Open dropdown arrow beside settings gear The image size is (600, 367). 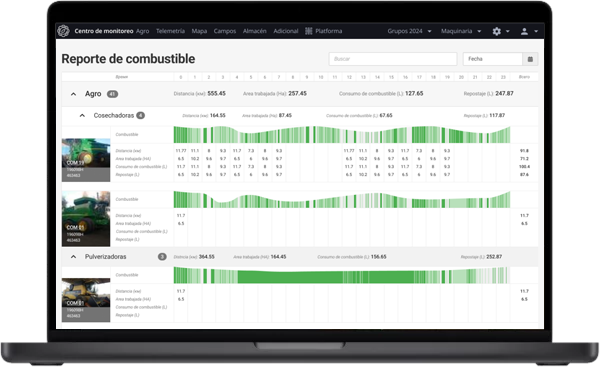[508, 31]
